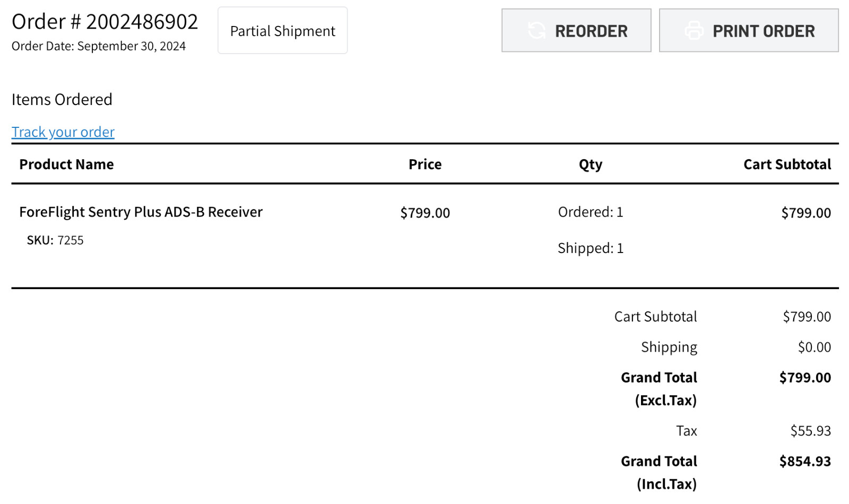Viewport: 849px width, 504px height.
Task: Click the Qty column header
Action: (591, 164)
